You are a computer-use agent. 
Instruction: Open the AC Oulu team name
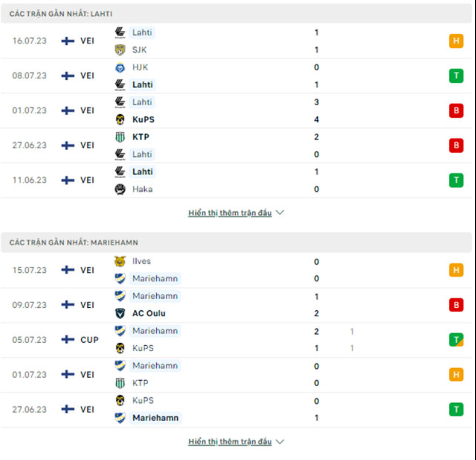pos(149,313)
